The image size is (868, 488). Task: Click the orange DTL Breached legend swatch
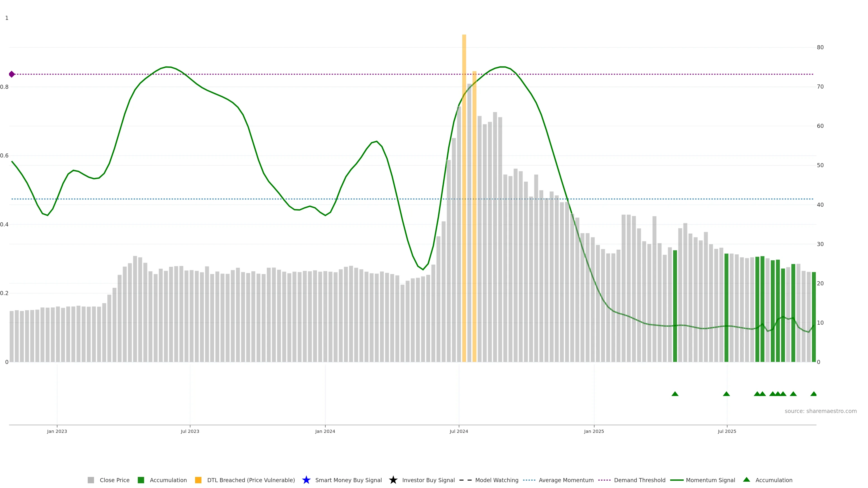[198, 480]
